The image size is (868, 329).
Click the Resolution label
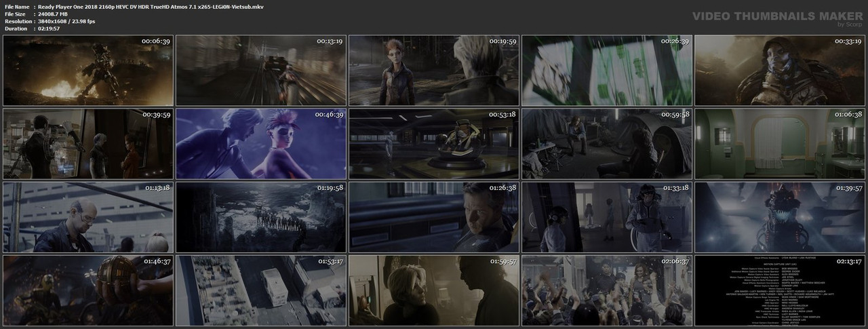tap(18, 21)
